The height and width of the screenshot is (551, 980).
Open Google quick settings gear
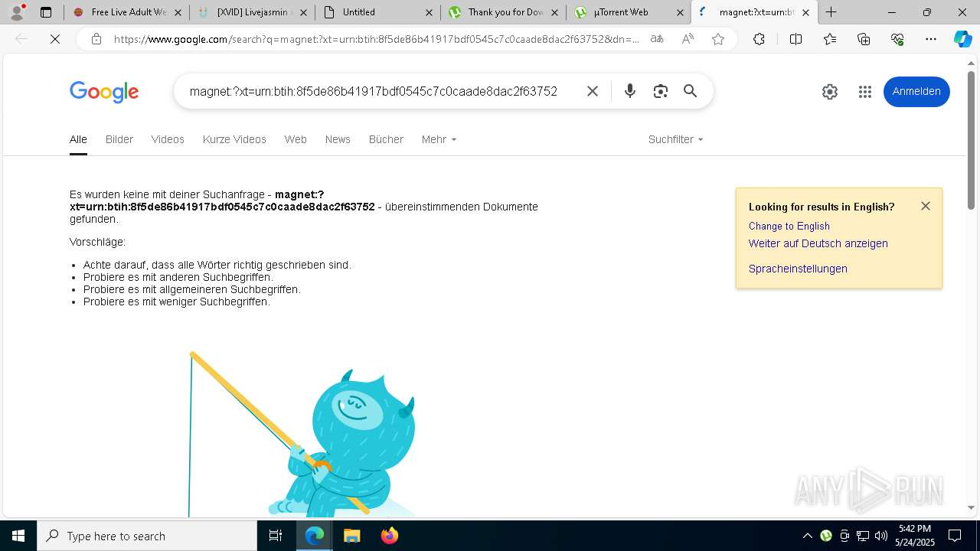pyautogui.click(x=830, y=92)
